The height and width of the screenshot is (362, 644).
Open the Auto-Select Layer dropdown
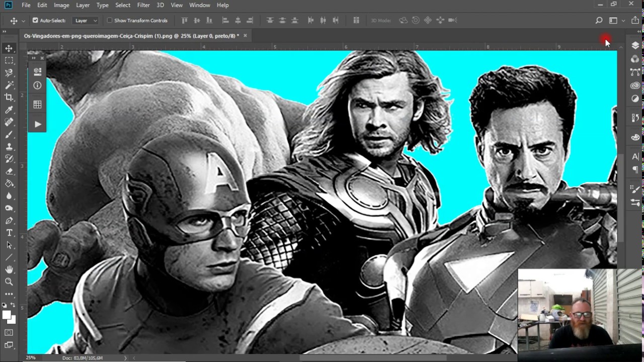86,21
